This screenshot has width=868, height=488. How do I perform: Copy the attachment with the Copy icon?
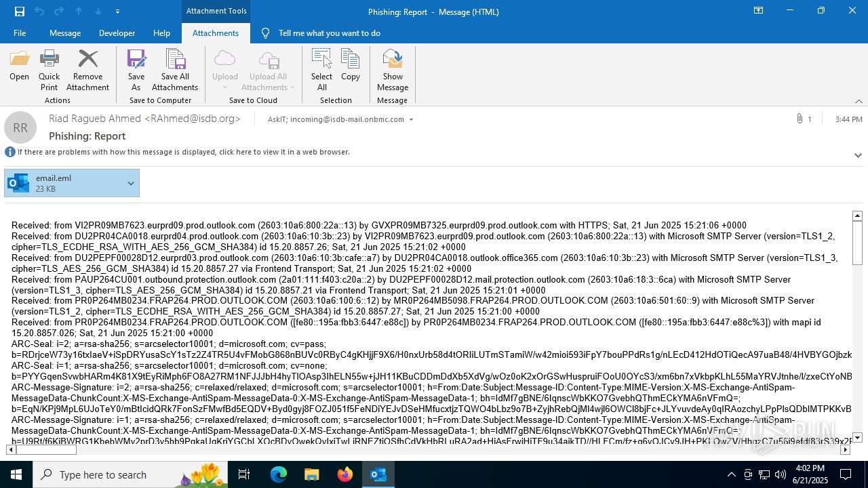coord(351,66)
